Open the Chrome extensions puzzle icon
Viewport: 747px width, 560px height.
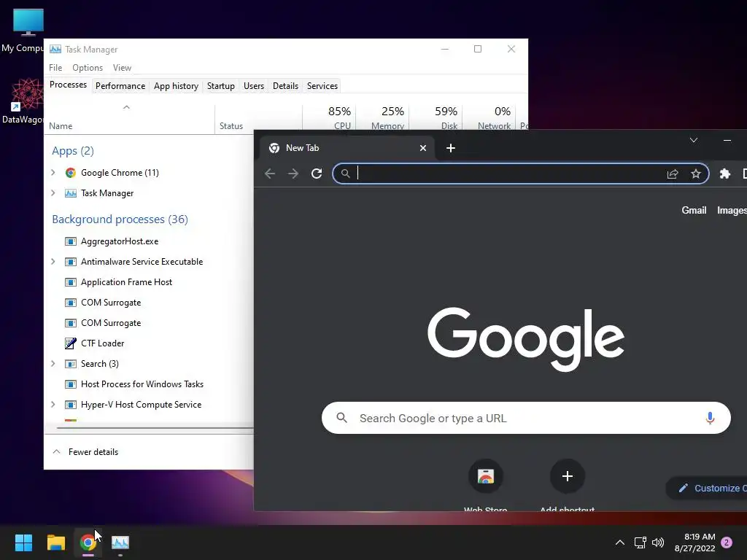pos(725,174)
